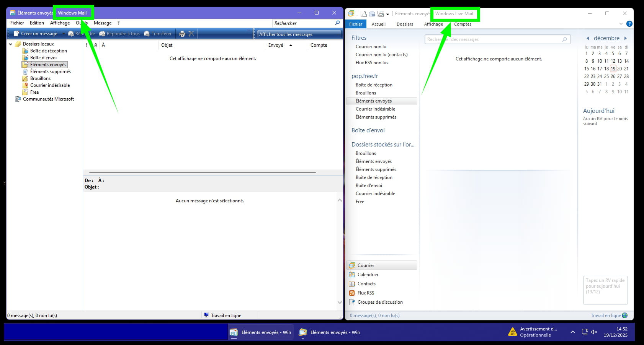Open the Brouillons folder under Dossiers locaux
This screenshot has height=345, width=644.
coord(40,78)
